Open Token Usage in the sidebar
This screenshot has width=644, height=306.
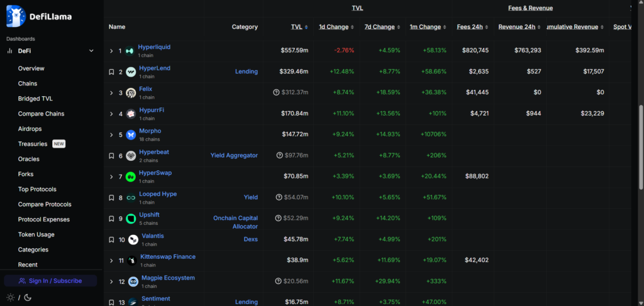click(x=36, y=234)
